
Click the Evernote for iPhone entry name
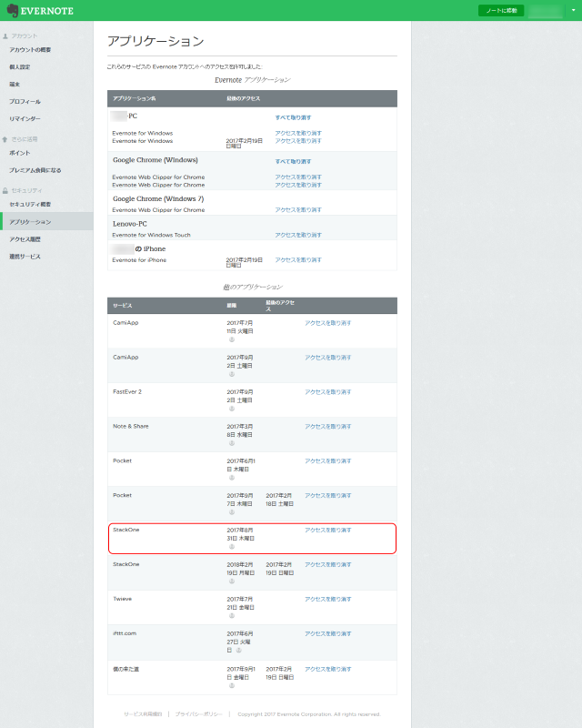click(139, 260)
